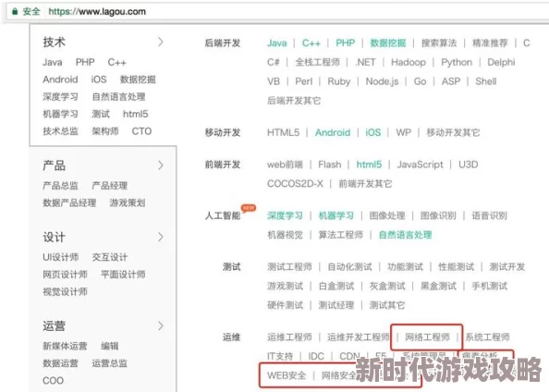Image resolution: width=549 pixels, height=392 pixels.
Task: Select Android in the left sidebar
Action: pyautogui.click(x=60, y=80)
